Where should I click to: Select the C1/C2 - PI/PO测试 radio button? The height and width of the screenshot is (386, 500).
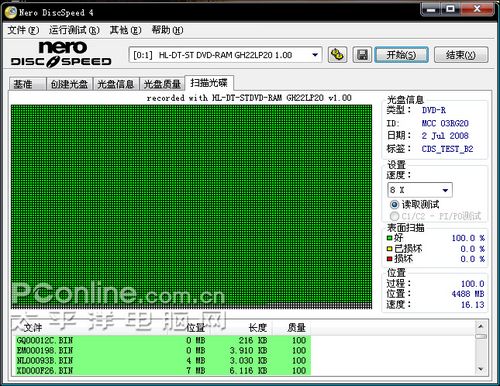[x=394, y=216]
